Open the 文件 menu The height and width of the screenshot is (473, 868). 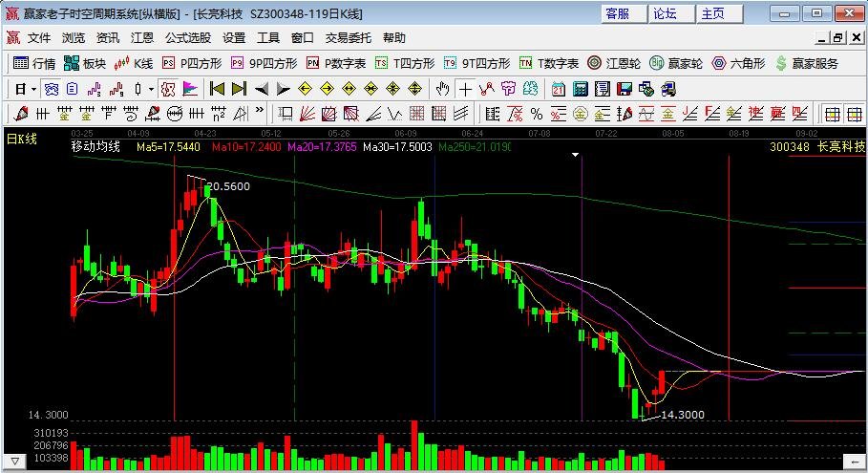click(39, 37)
